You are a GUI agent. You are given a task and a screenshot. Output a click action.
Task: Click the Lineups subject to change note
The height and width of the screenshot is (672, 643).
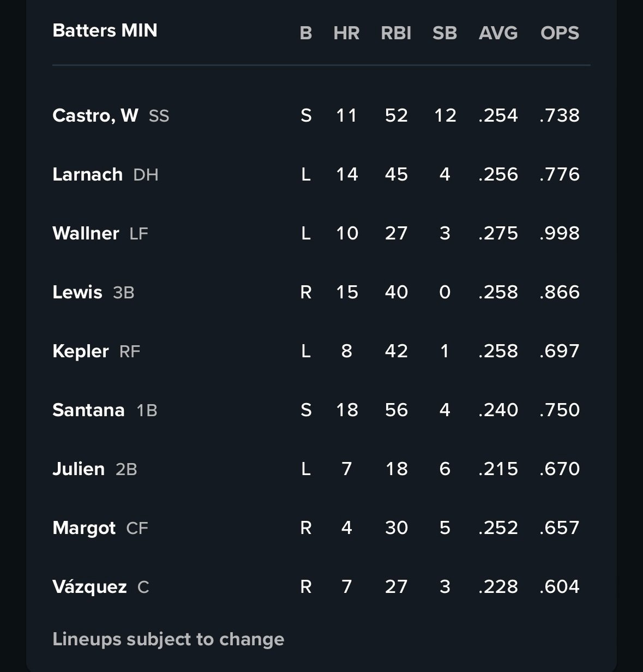coord(168,639)
